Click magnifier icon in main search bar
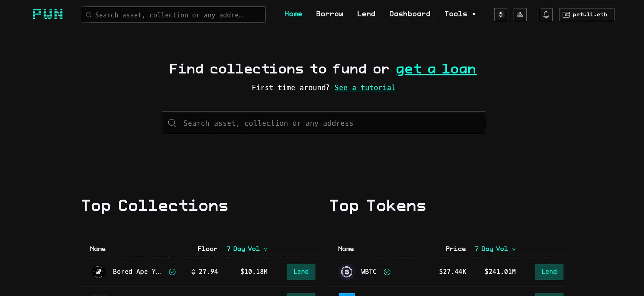 pos(172,123)
